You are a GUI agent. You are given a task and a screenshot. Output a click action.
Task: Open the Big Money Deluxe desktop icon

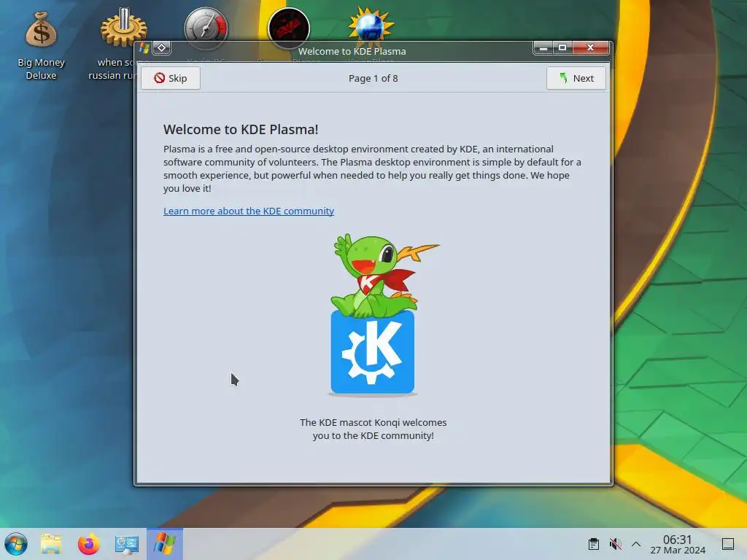tap(41, 45)
